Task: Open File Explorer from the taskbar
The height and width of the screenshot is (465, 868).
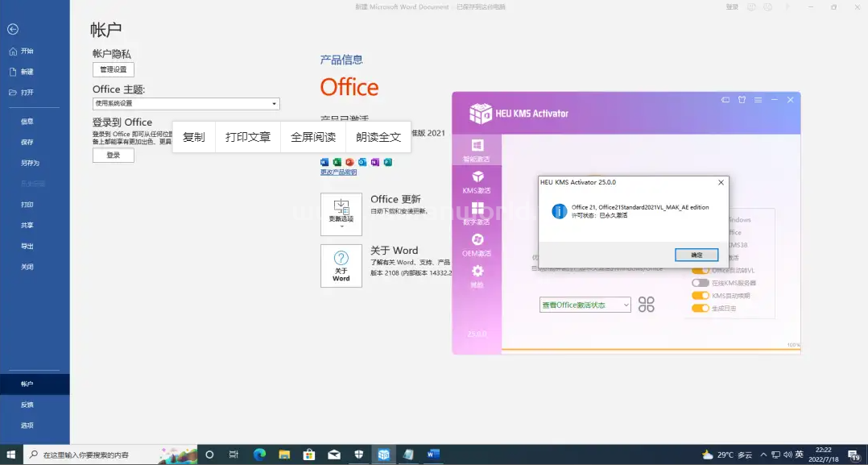Action: 284,455
